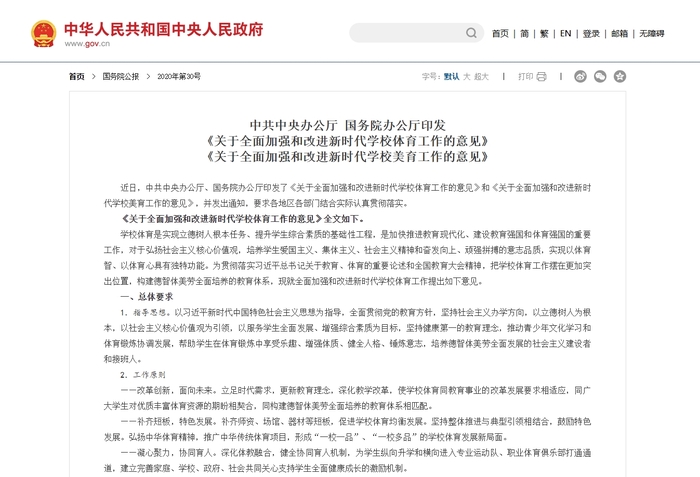Image resolution: width=700 pixels, height=477 pixels.
Task: Click www.gov.cn URL under site title
Action: tap(87, 44)
